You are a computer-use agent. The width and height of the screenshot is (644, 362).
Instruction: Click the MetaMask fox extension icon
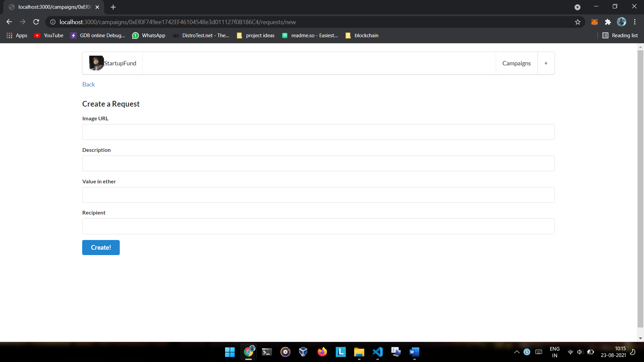coord(594,22)
